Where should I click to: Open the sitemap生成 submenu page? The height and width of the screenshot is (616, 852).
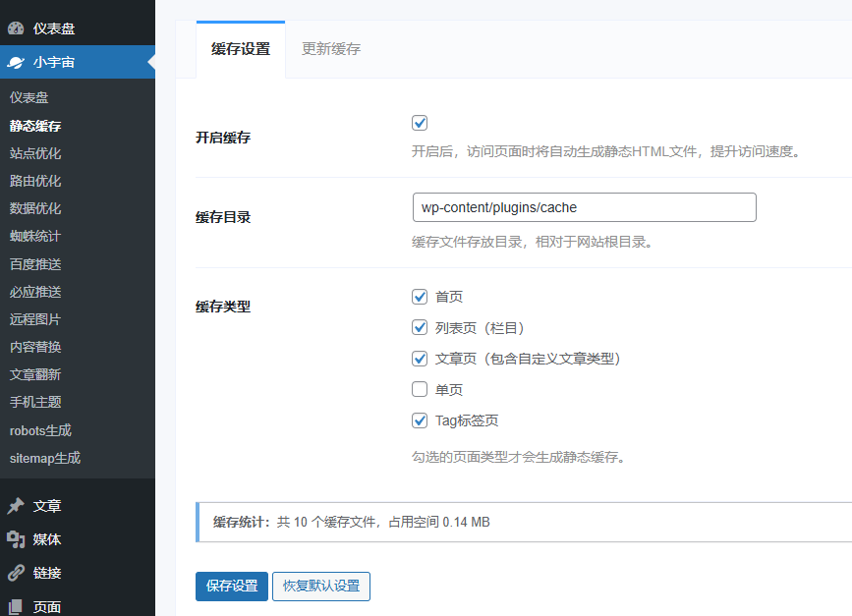click(45, 458)
